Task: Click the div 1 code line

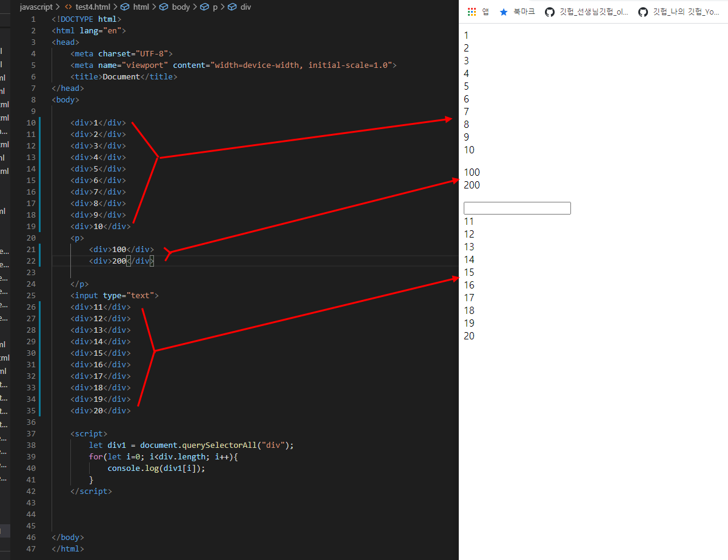Action: click(98, 122)
